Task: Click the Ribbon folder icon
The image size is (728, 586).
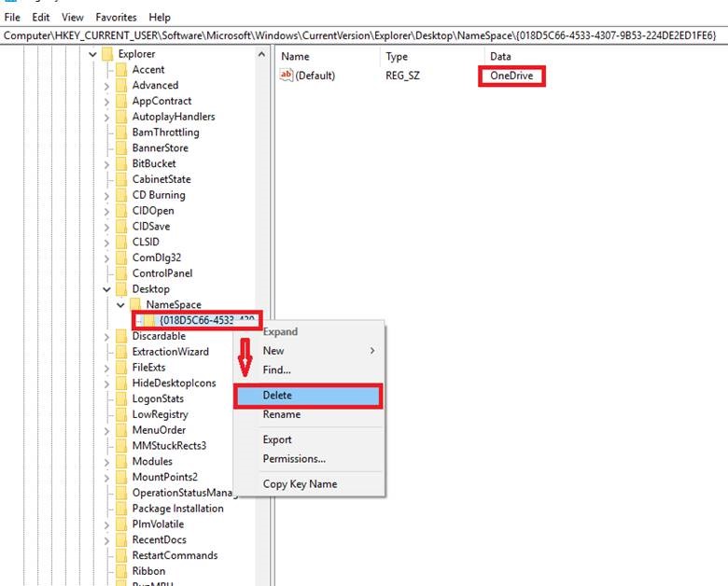Action: pos(121,571)
